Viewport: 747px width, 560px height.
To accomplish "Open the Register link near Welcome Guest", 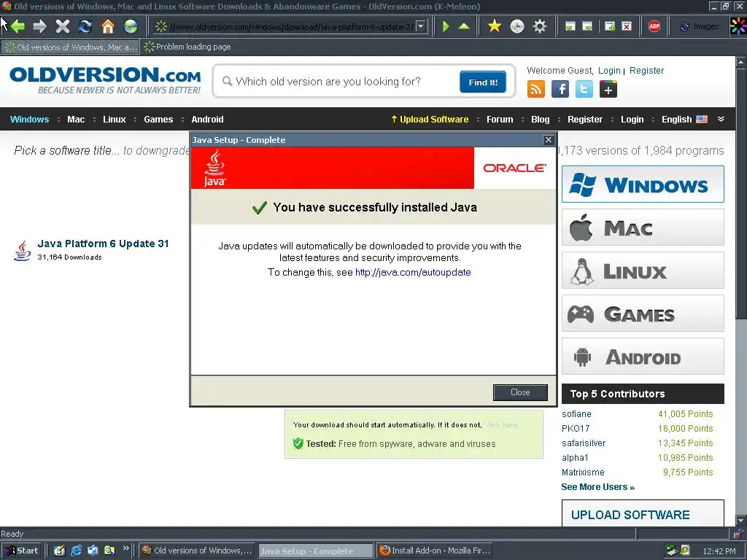I will (646, 71).
